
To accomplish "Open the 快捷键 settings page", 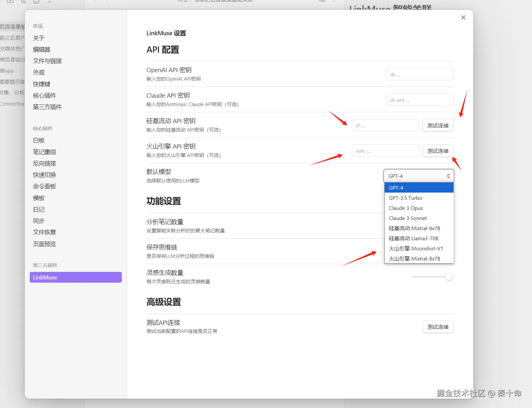I will click(x=42, y=84).
